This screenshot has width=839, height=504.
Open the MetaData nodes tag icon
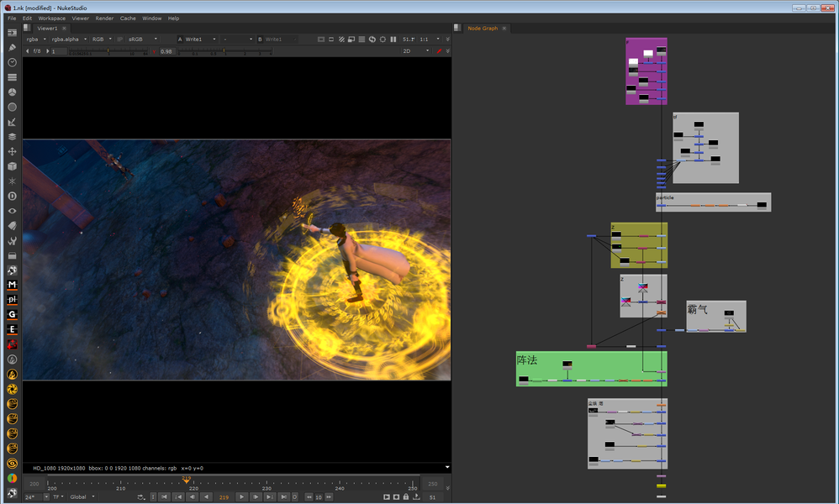point(12,226)
